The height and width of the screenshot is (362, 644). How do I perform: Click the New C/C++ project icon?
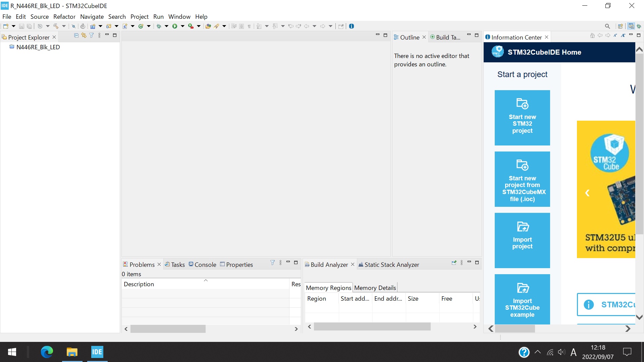pos(93,26)
